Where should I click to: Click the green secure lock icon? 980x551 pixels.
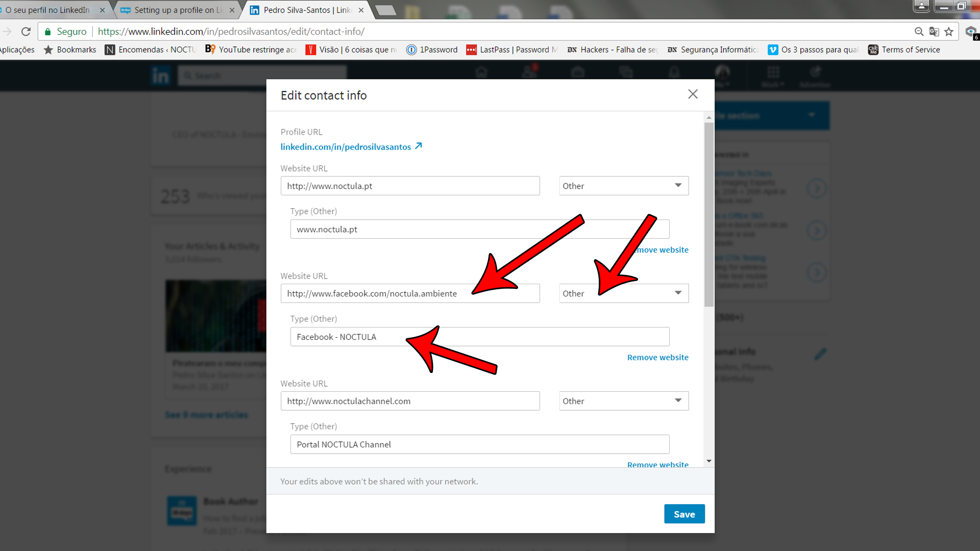tap(47, 32)
